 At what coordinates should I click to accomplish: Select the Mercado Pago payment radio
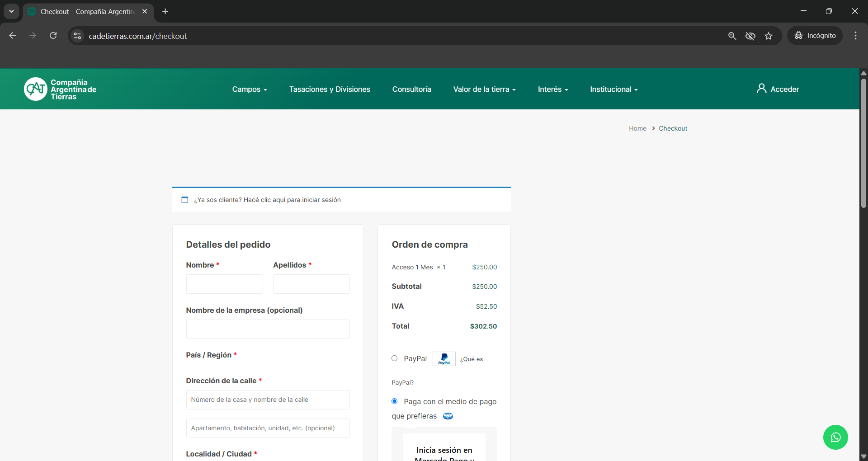coord(395,401)
